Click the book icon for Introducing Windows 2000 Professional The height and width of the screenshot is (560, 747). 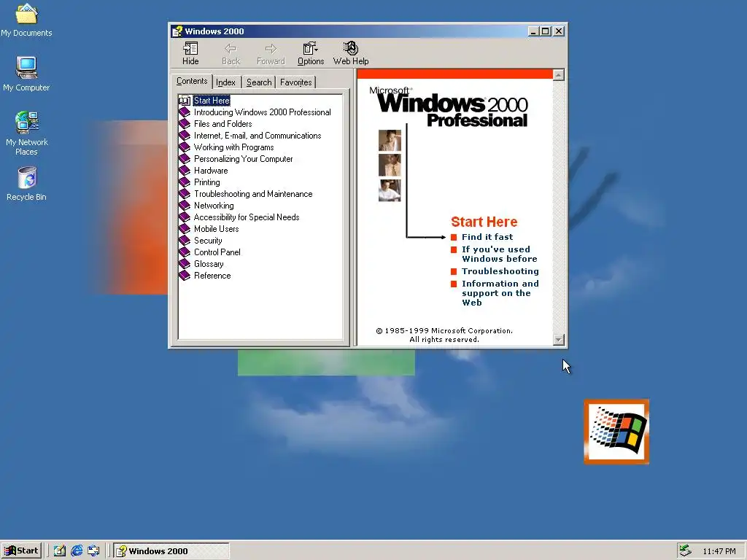185,112
